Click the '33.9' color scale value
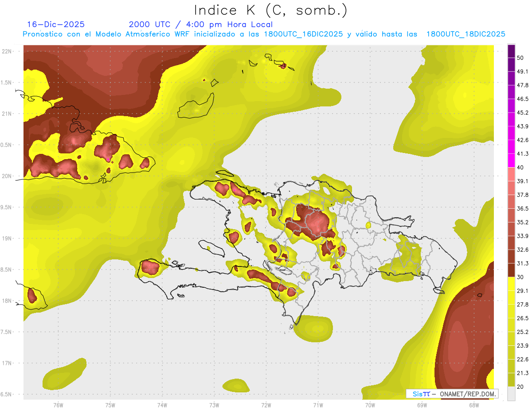Viewport: 532px width, 411px height. (523, 236)
